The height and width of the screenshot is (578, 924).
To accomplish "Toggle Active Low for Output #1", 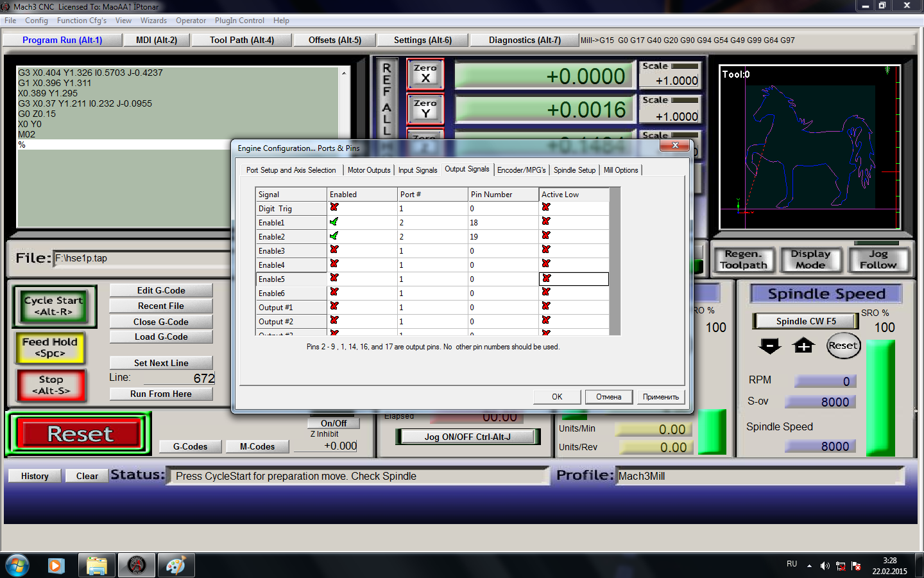I will (x=546, y=306).
